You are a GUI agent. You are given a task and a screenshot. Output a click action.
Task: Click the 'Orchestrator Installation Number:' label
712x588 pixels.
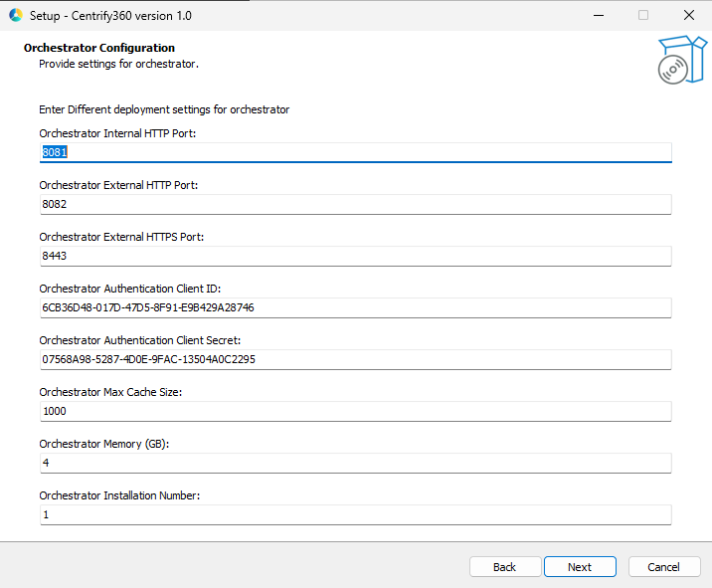(x=119, y=495)
